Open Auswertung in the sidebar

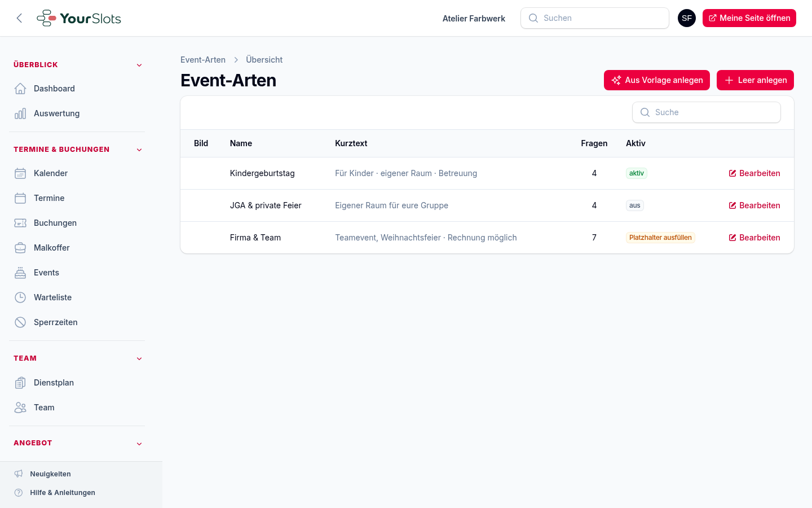(77, 113)
